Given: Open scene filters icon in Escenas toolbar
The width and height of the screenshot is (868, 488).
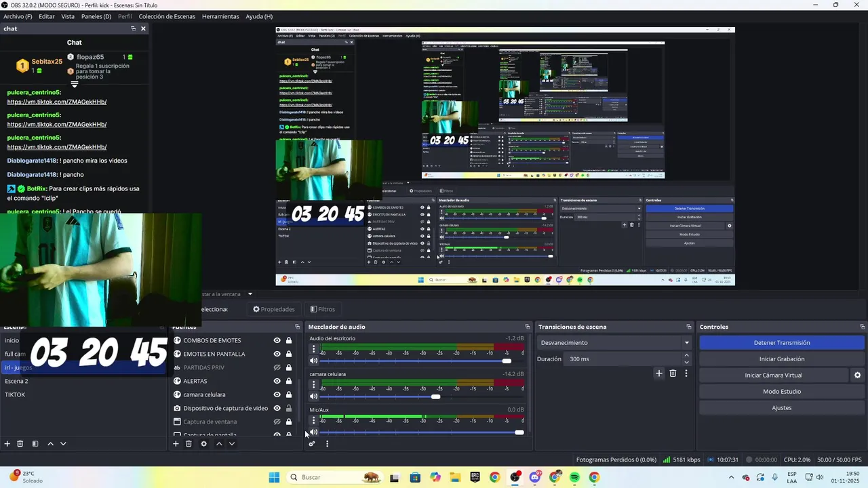Looking at the screenshot, I should 35,444.
